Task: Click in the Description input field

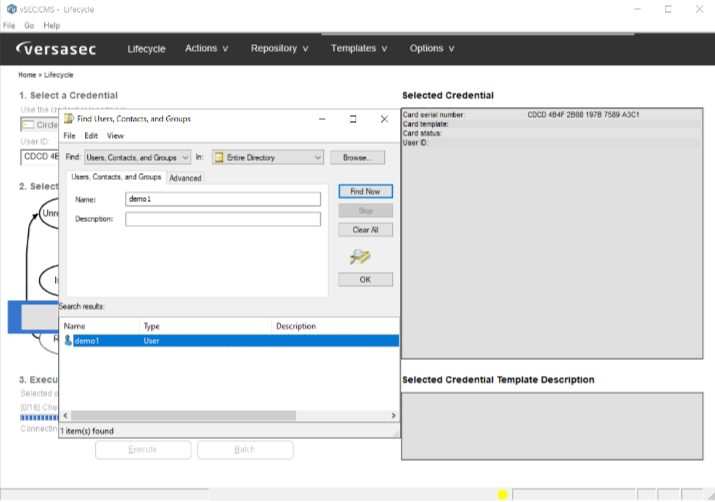Action: pos(223,219)
